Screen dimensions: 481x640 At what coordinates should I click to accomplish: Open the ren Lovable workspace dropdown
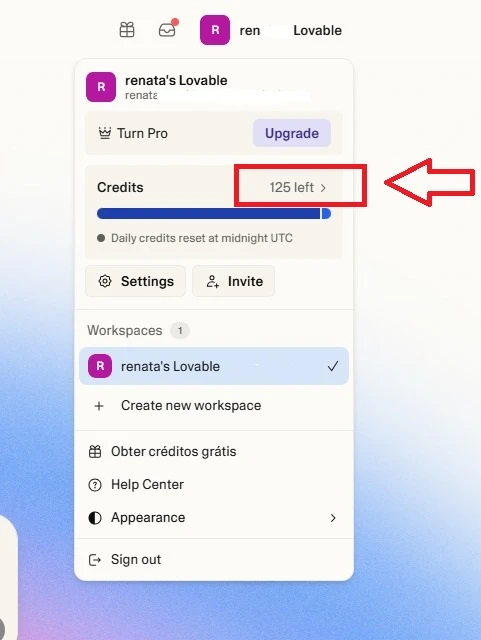click(271, 30)
